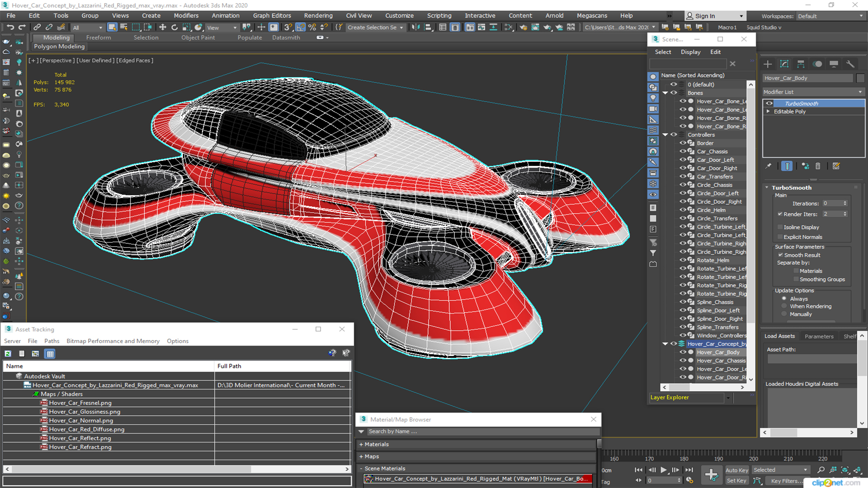Toggle visibility eye of Border row
The image size is (868, 488).
(683, 143)
